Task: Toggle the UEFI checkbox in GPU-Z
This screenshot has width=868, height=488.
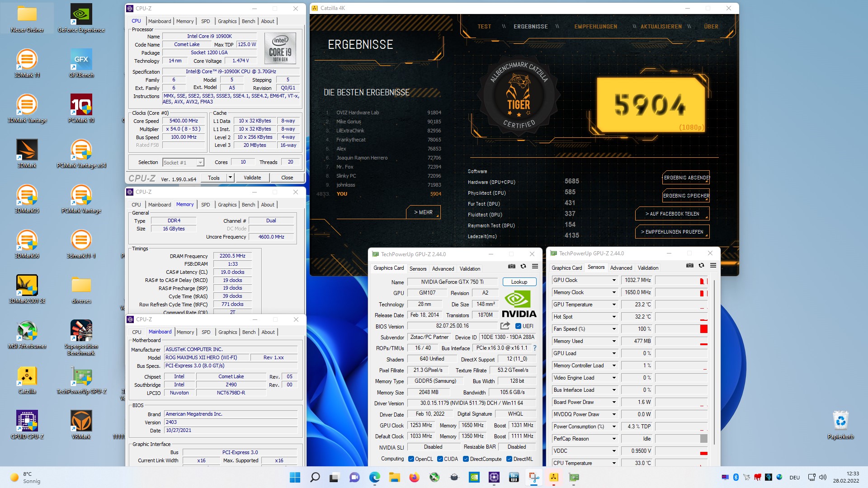Action: [518, 326]
